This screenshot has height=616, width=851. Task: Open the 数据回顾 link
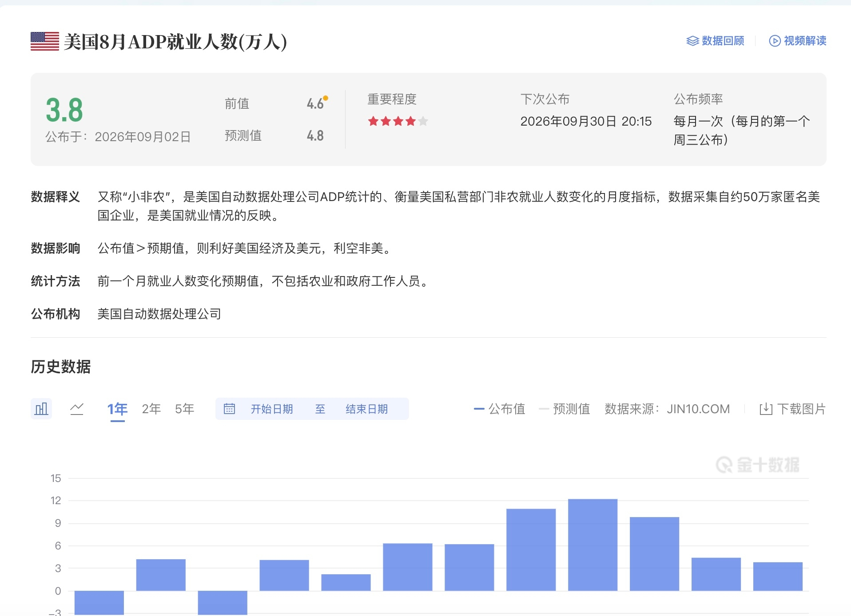[716, 41]
